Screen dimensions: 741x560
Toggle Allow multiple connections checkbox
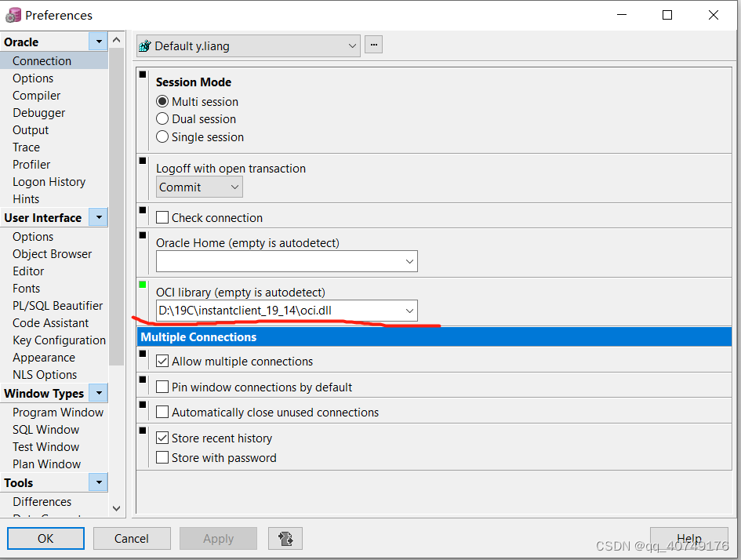162,361
